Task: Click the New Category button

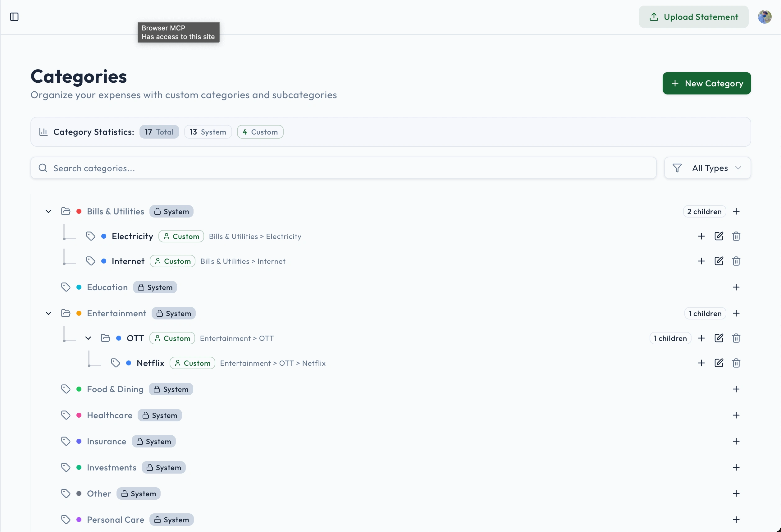Action: [706, 83]
